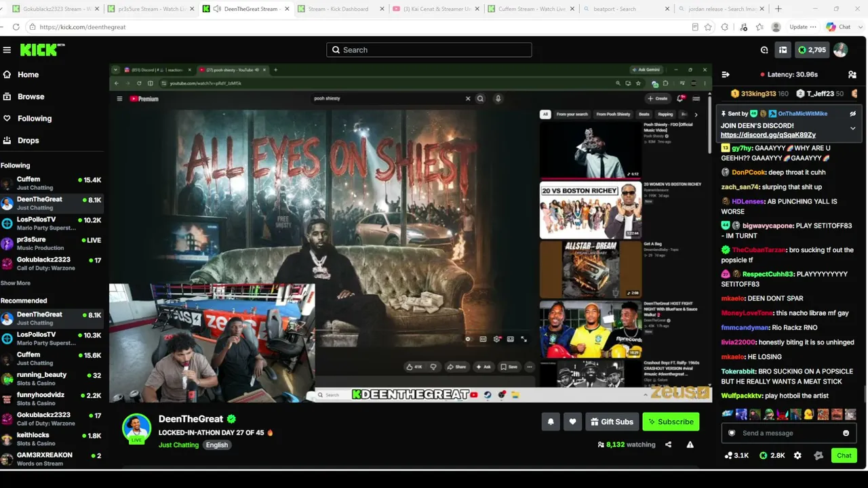Open reader view icon in address bar
Screen dimensions: 868x488
(695, 27)
